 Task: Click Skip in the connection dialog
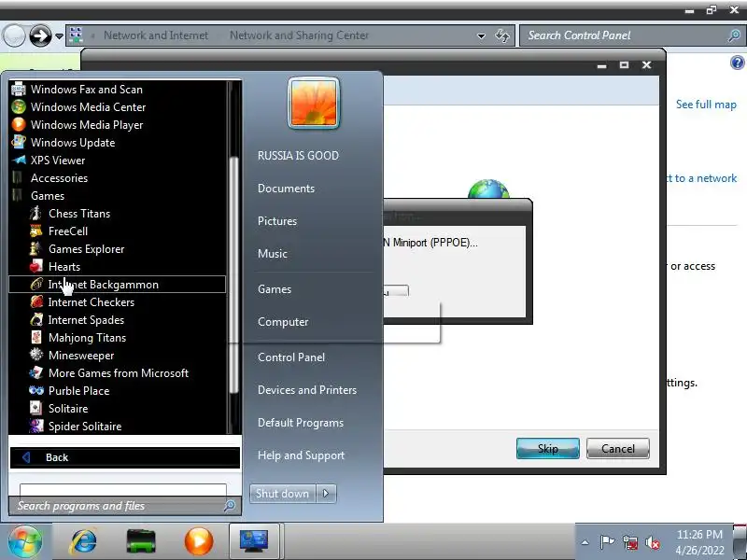point(548,449)
